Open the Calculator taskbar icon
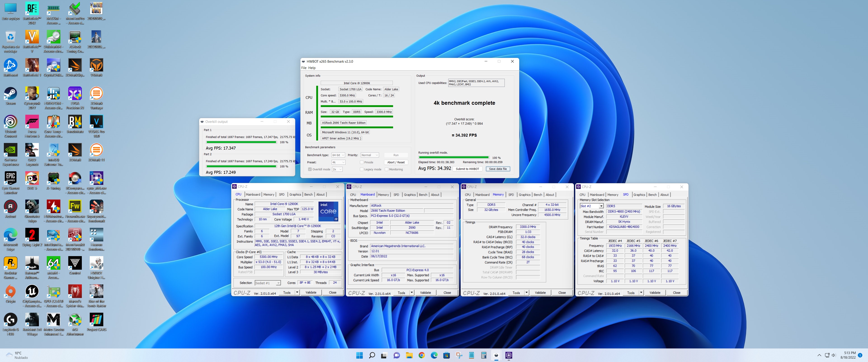Image resolution: width=868 pixels, height=362 pixels. point(484,355)
